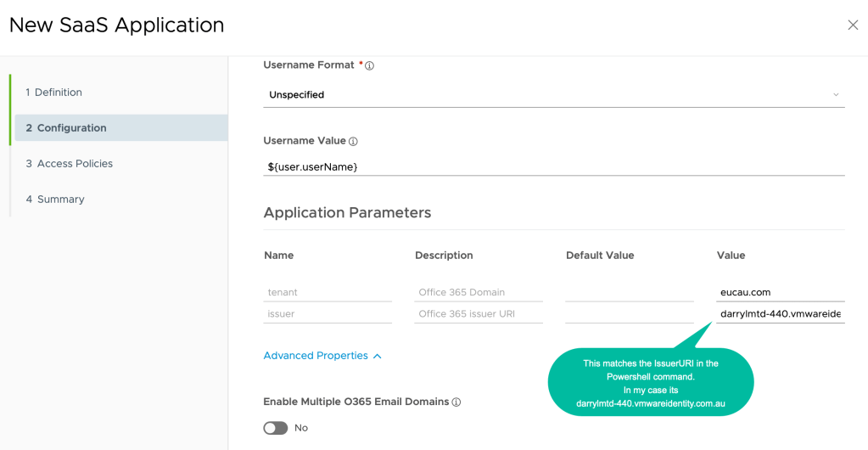Edit the issuer Value field
Image resolution: width=868 pixels, height=450 pixels.
(780, 314)
